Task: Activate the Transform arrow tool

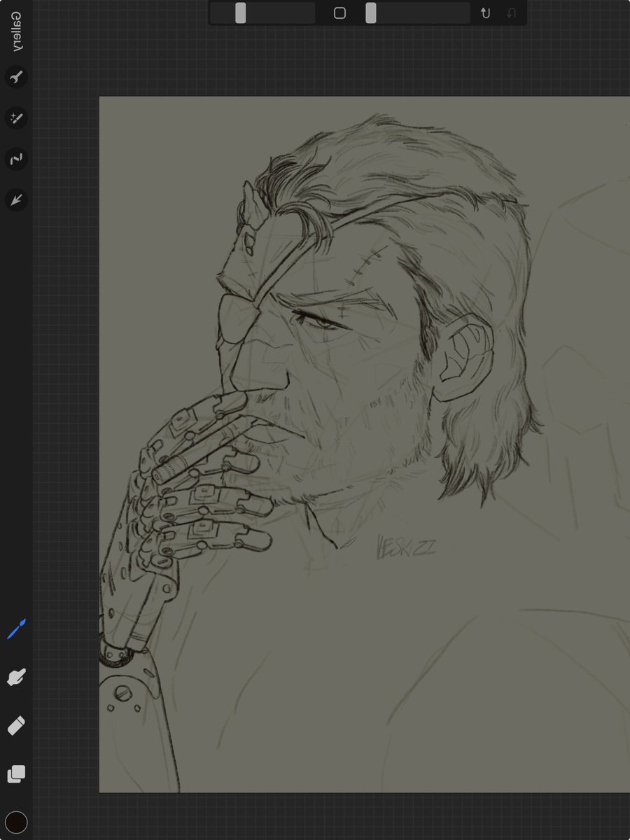Action: point(16,201)
